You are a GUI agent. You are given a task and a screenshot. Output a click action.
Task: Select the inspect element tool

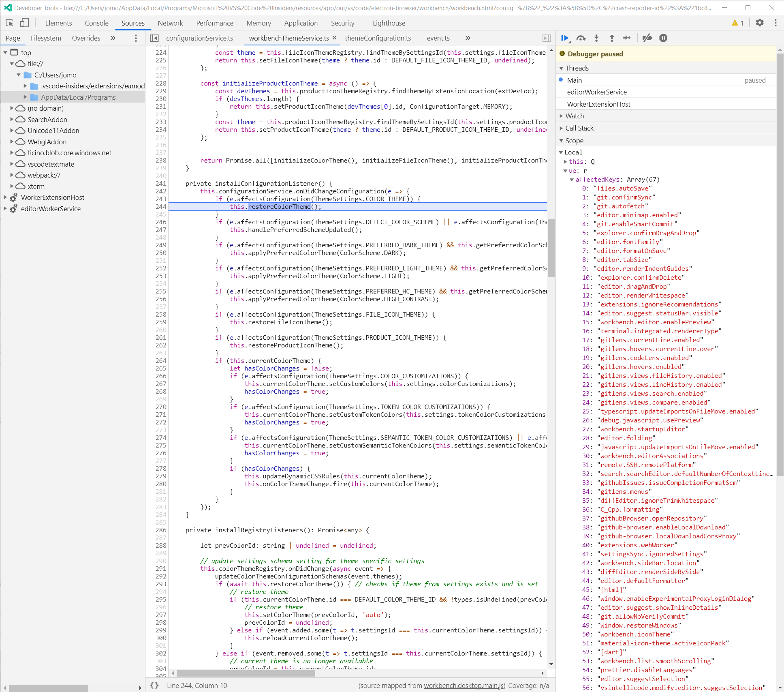[10, 23]
